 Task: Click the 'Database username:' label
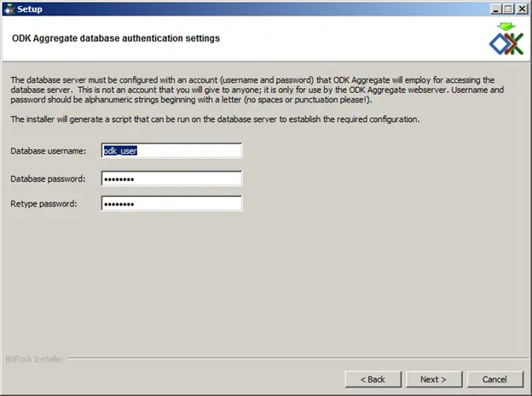[49, 151]
